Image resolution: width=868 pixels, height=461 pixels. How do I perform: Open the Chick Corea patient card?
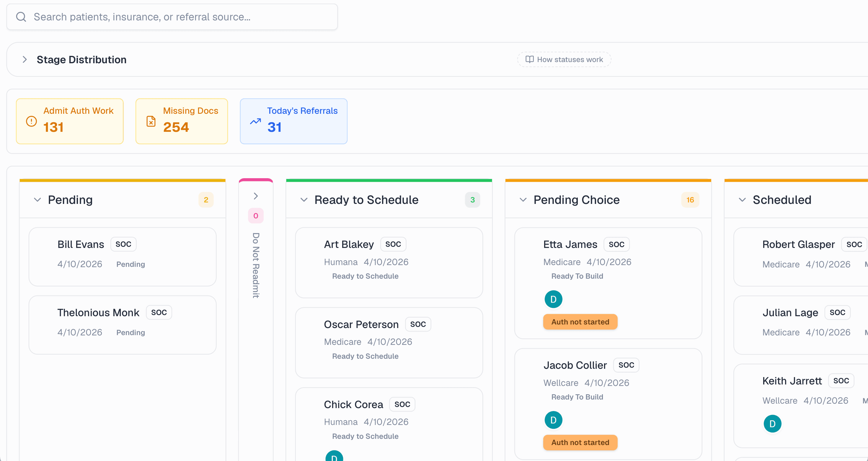389,424
